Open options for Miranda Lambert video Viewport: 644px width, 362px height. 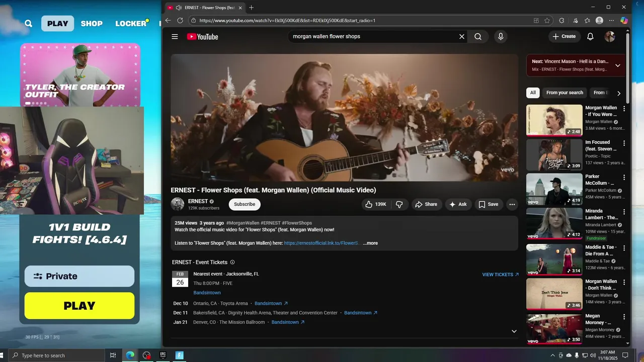coord(624,212)
